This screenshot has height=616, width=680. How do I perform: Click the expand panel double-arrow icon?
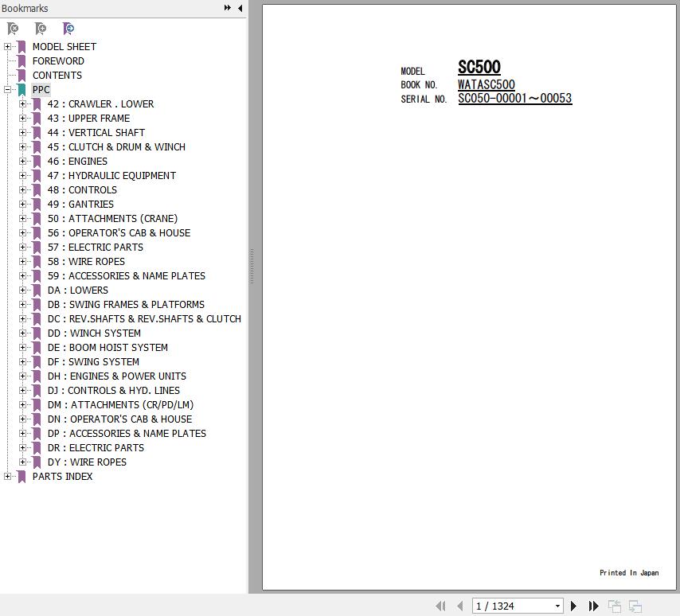click(227, 8)
